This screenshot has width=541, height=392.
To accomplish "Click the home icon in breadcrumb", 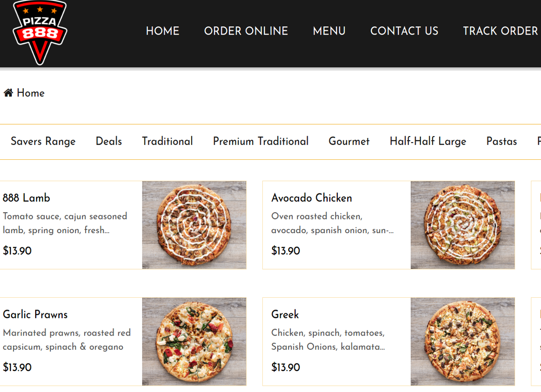I will pos(8,93).
